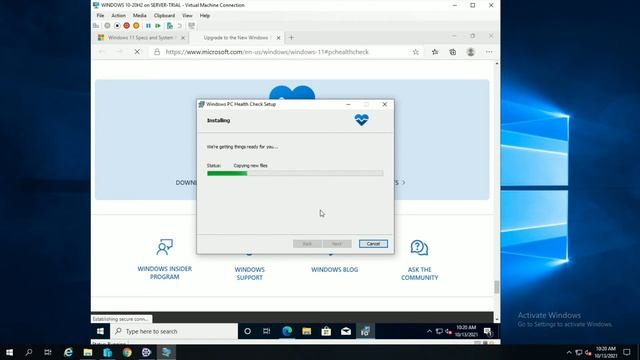Switch to Windows 11 Specs and System tab

[140, 38]
